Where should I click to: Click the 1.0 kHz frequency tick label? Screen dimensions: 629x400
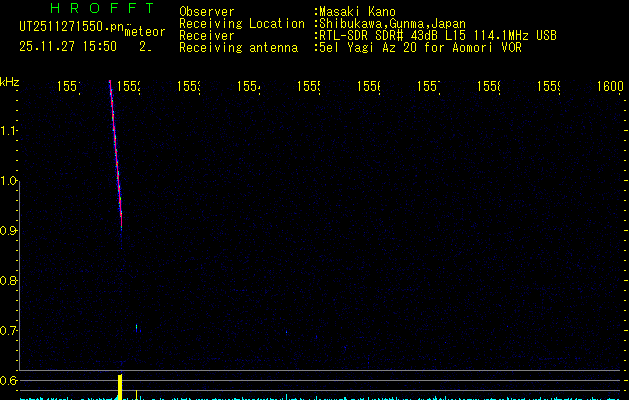10,181
